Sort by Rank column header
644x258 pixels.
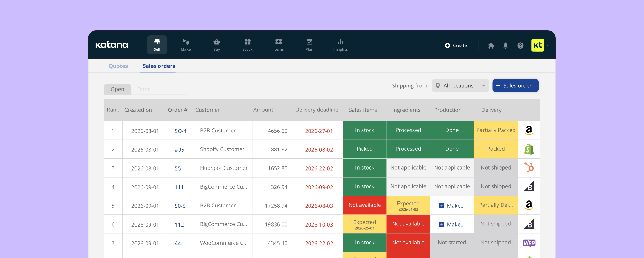[113, 110]
